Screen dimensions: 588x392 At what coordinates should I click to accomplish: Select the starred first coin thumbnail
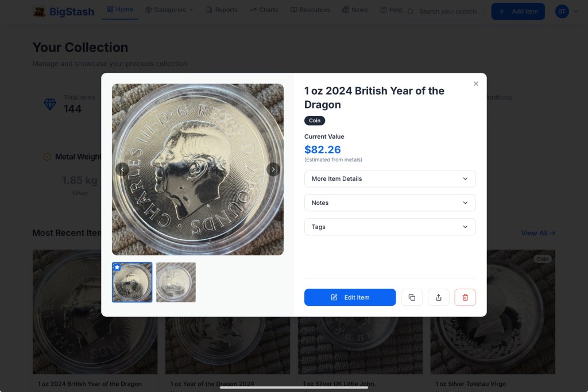[132, 282]
